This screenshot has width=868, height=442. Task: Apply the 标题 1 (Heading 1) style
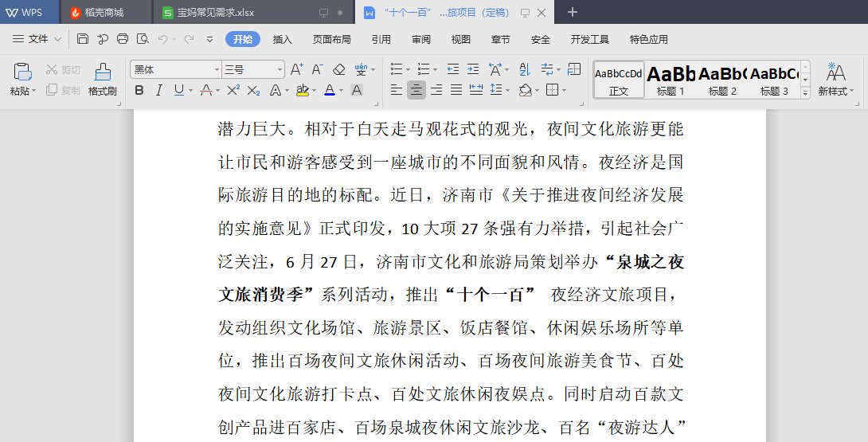pyautogui.click(x=671, y=80)
